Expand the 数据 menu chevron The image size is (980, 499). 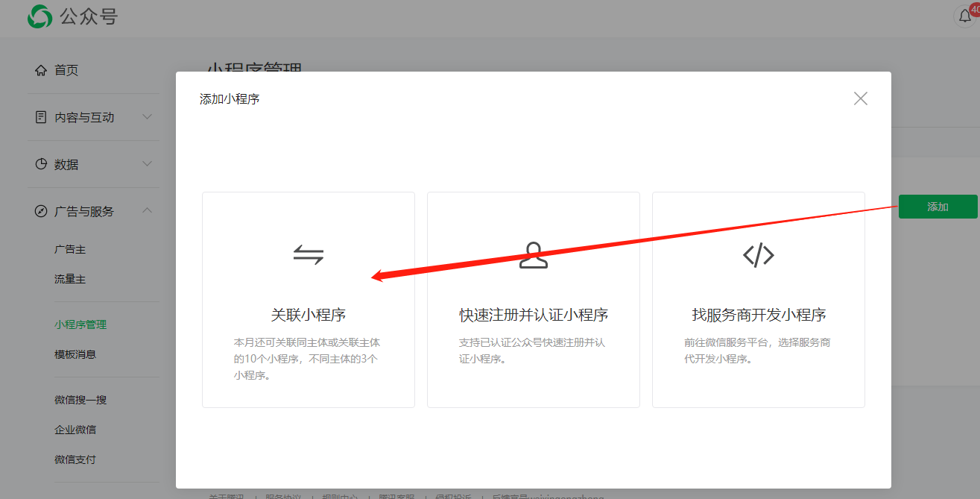[x=148, y=164]
